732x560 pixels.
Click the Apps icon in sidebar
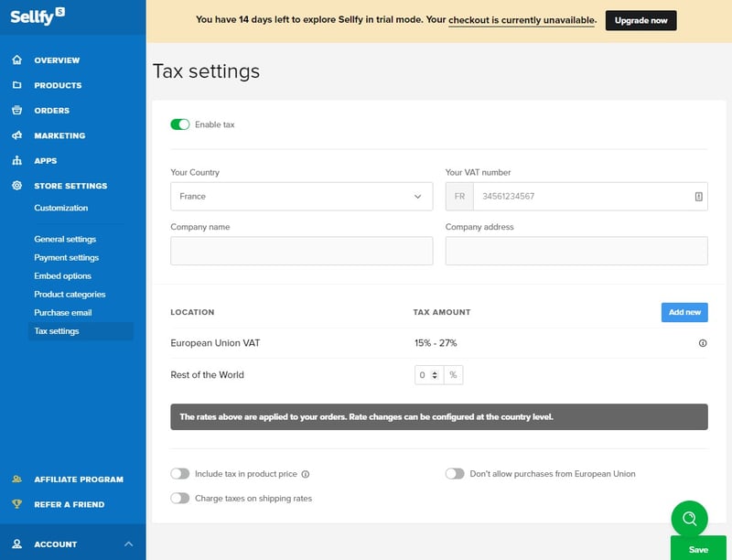16,161
